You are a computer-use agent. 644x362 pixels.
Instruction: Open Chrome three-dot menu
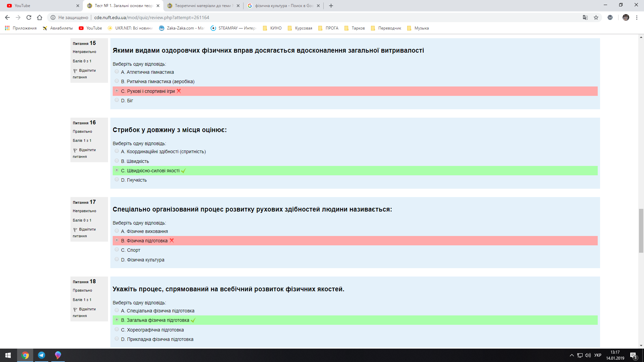(637, 17)
